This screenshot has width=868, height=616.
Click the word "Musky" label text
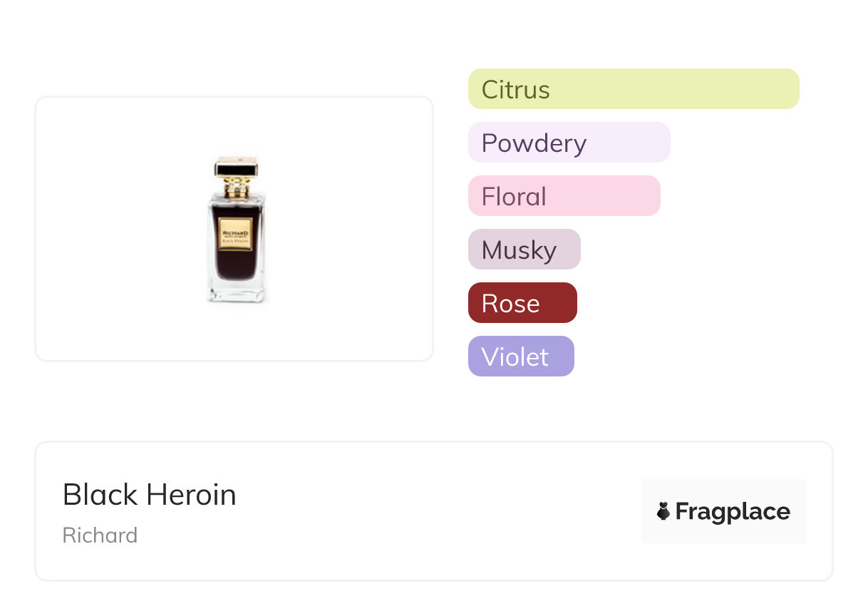point(519,250)
